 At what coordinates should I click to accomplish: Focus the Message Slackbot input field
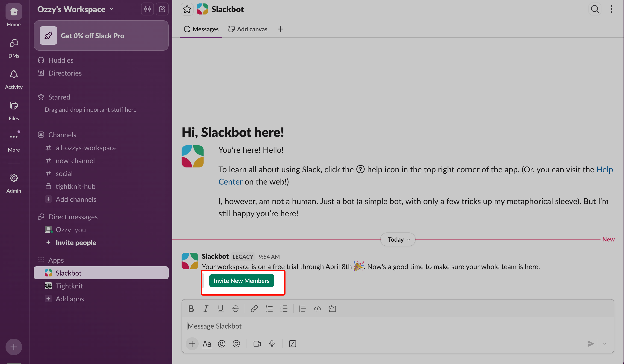pyautogui.click(x=371, y=326)
